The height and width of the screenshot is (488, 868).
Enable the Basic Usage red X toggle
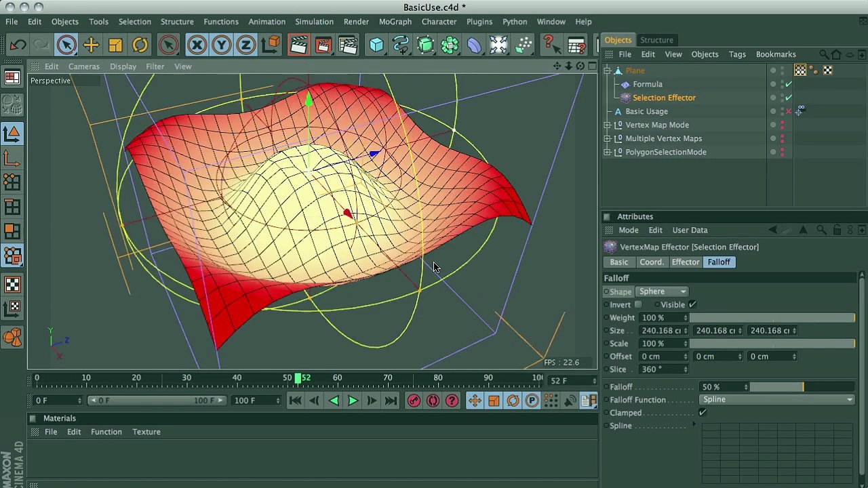[x=789, y=111]
